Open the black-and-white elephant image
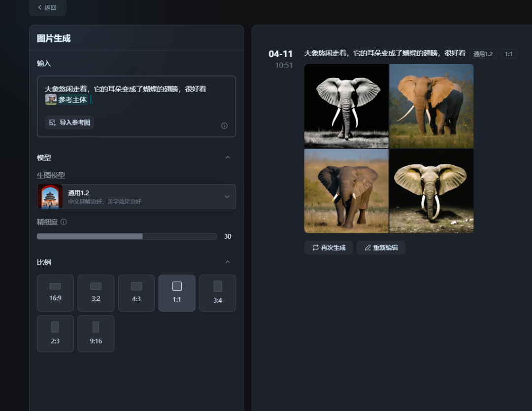This screenshot has height=411, width=532. coord(346,106)
